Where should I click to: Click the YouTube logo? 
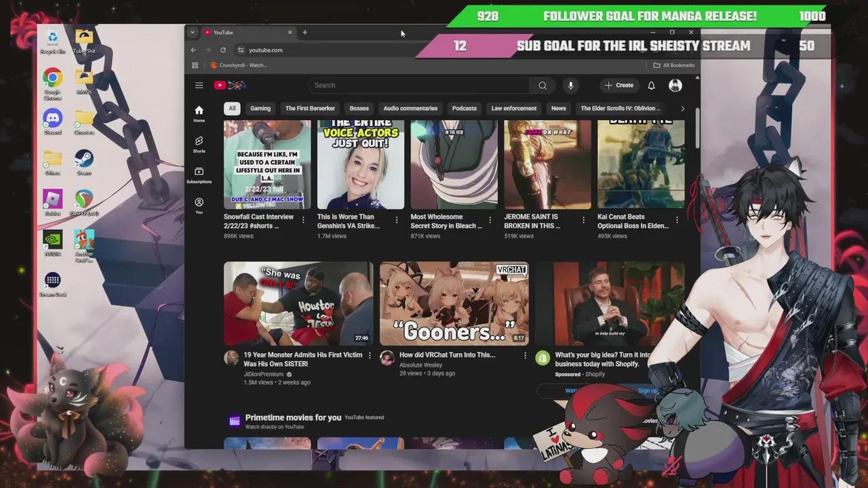[x=230, y=85]
